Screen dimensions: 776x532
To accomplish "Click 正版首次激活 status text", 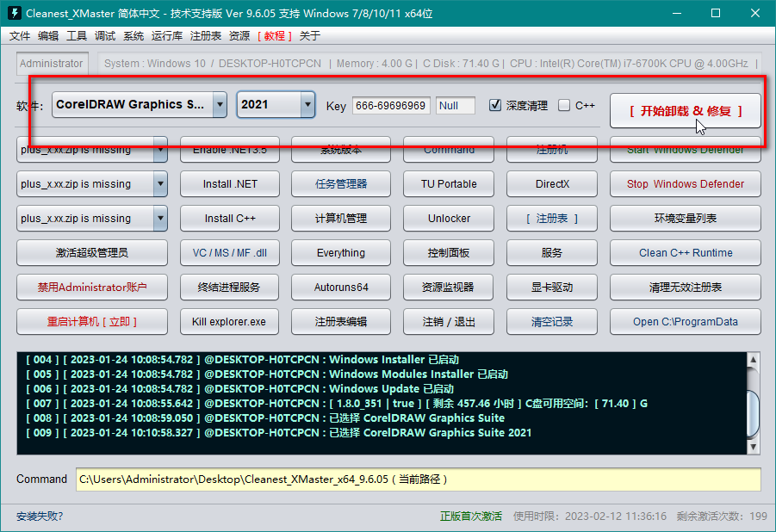I will [470, 517].
